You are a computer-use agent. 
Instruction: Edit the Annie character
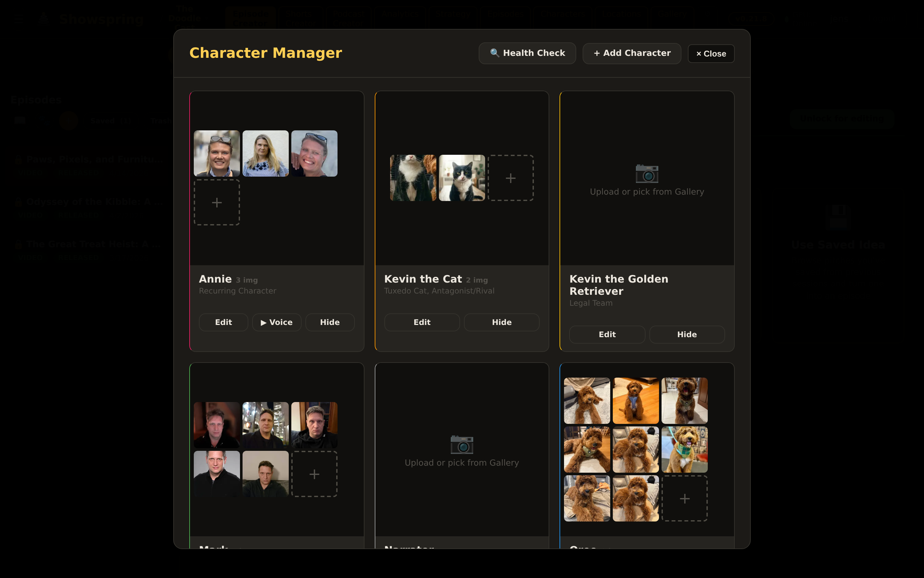(223, 322)
